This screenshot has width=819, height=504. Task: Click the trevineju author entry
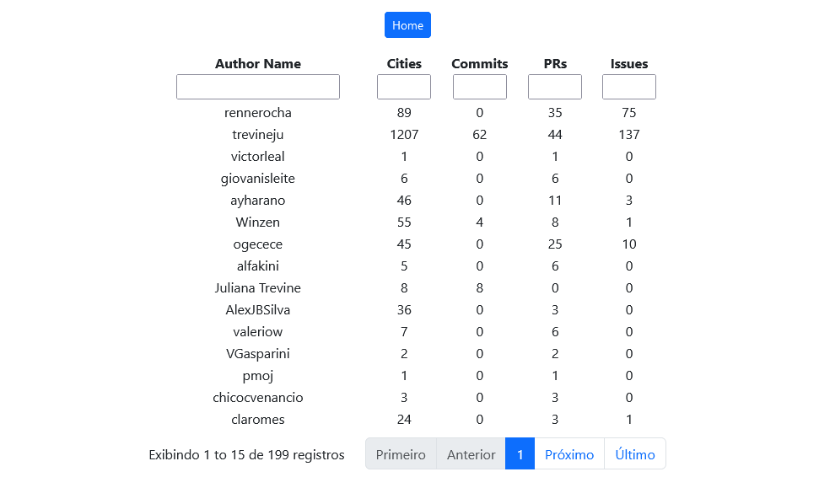257,134
